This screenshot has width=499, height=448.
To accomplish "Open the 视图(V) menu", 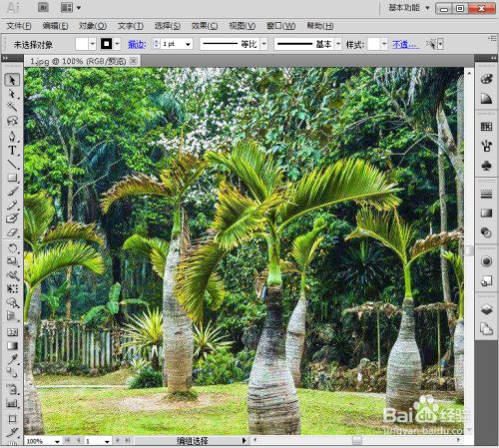I will point(243,26).
